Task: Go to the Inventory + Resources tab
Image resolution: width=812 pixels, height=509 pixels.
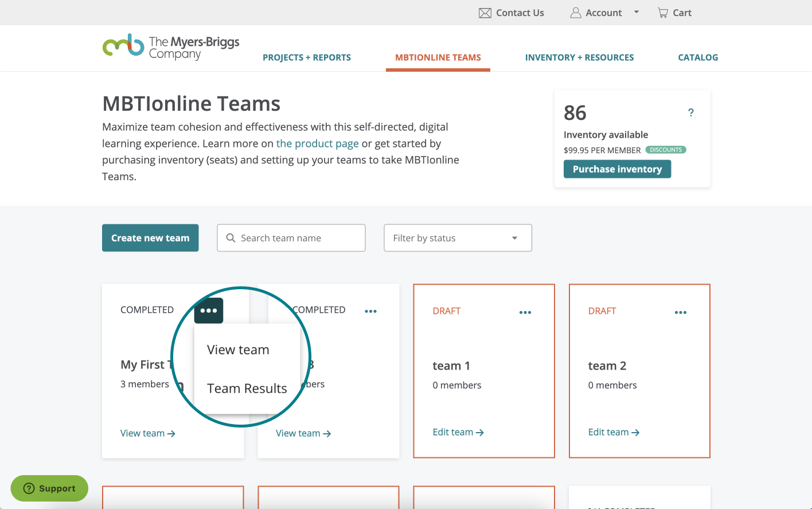Action: click(x=580, y=57)
